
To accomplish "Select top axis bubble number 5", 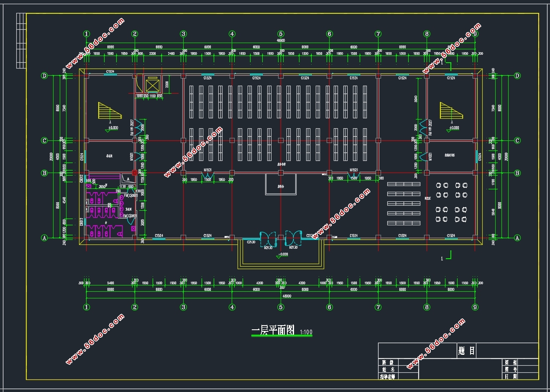I will pos(281,34).
